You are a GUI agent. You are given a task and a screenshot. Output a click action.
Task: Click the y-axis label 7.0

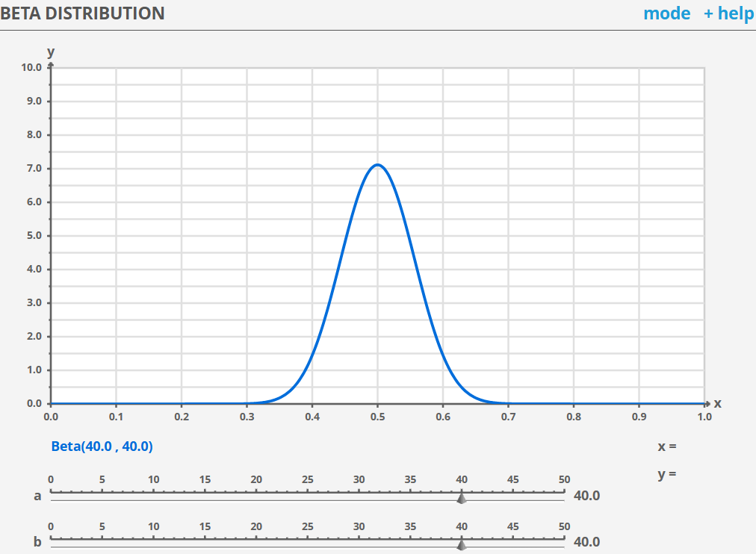pyautogui.click(x=34, y=169)
